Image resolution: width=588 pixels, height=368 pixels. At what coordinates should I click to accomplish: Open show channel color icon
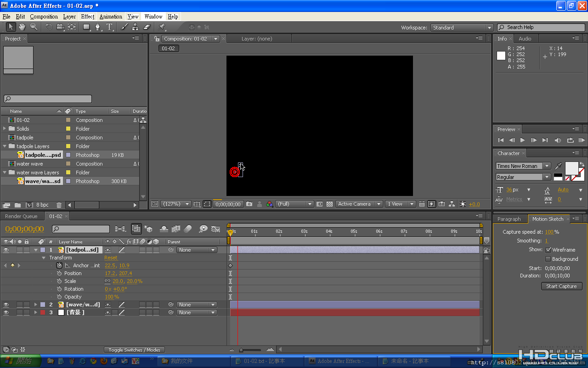(x=270, y=204)
